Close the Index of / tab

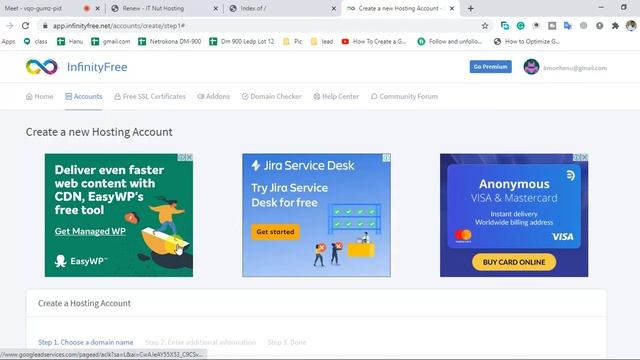coord(333,8)
